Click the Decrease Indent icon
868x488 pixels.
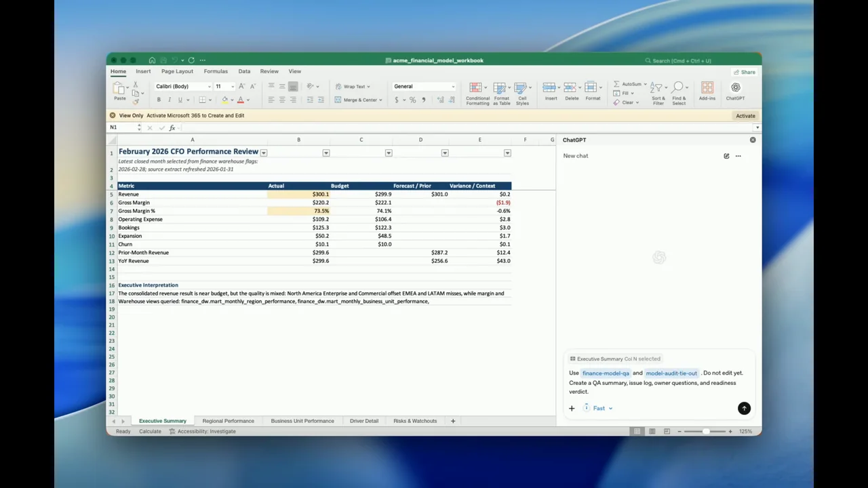(310, 100)
